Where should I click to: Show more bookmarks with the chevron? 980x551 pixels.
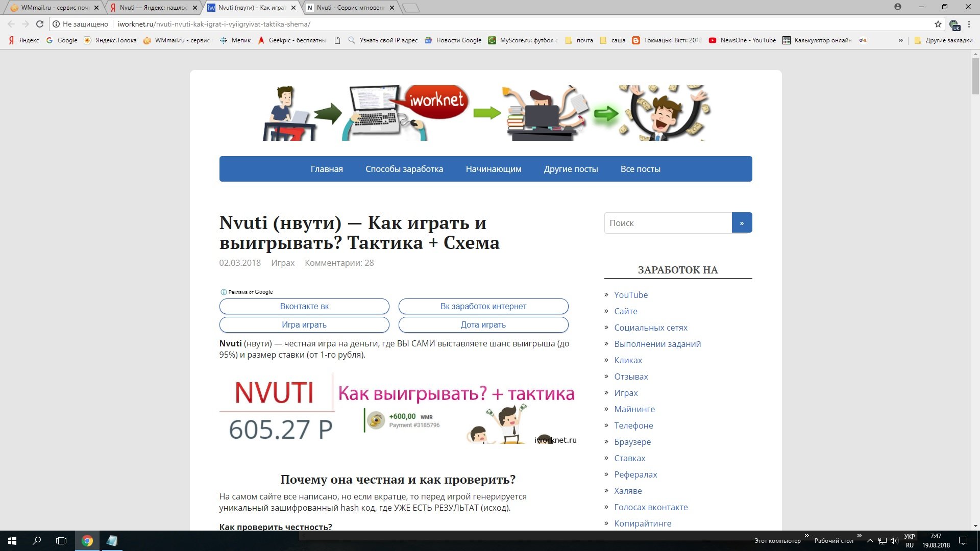coord(901,40)
